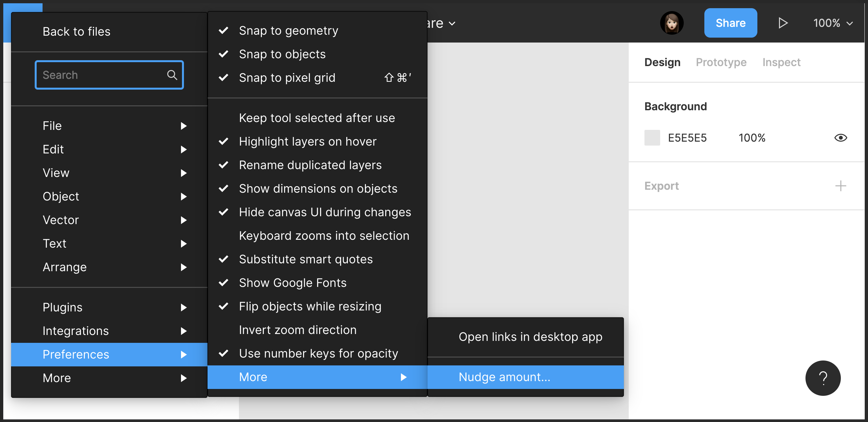The height and width of the screenshot is (422, 868).
Task: Switch to the Prototype tab
Action: point(721,62)
